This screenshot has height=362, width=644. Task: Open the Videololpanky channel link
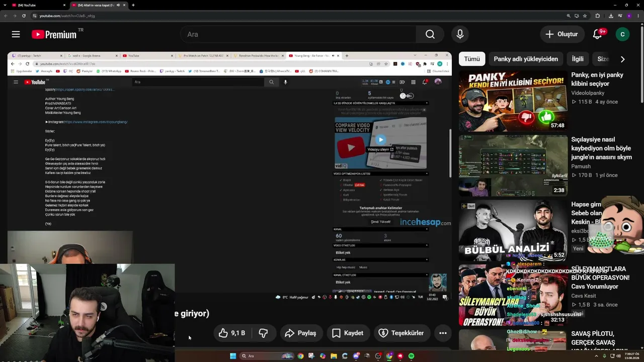pos(588,93)
